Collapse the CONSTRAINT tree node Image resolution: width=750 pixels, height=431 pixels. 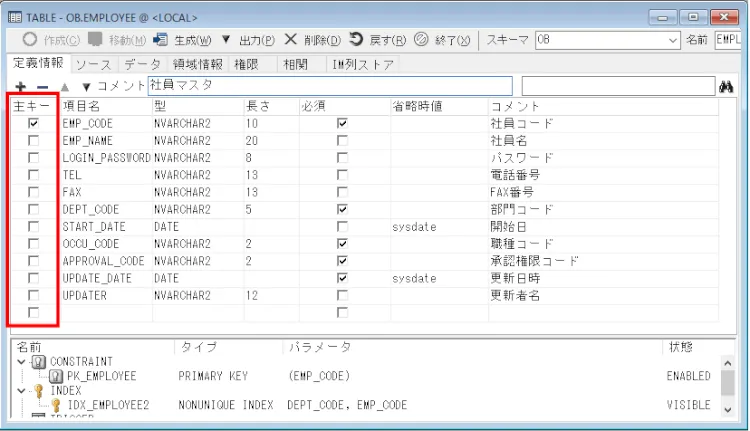pyautogui.click(x=21, y=362)
